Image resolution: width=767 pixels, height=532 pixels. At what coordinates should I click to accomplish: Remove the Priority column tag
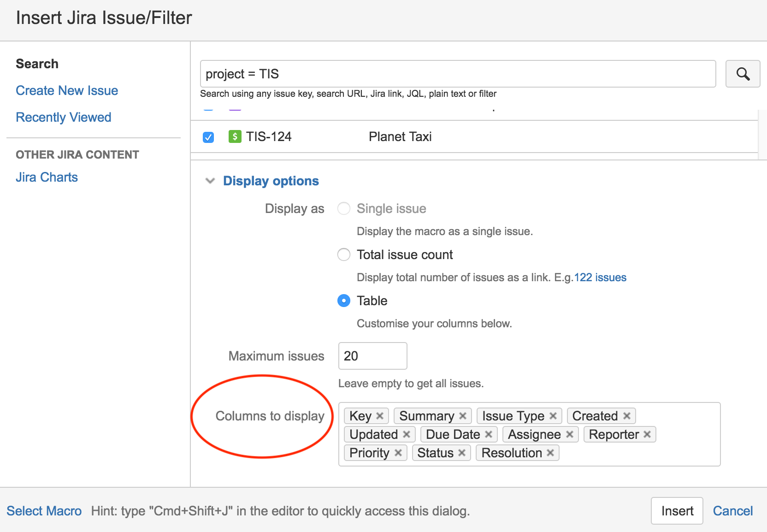tap(398, 452)
